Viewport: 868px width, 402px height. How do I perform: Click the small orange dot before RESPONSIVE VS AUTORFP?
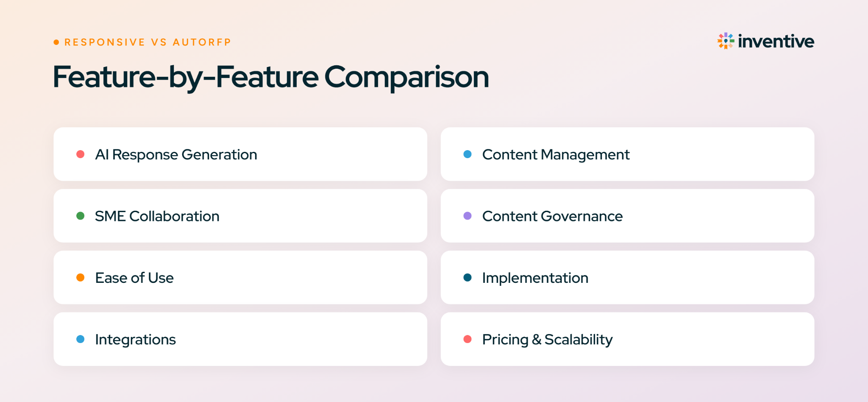(x=56, y=42)
